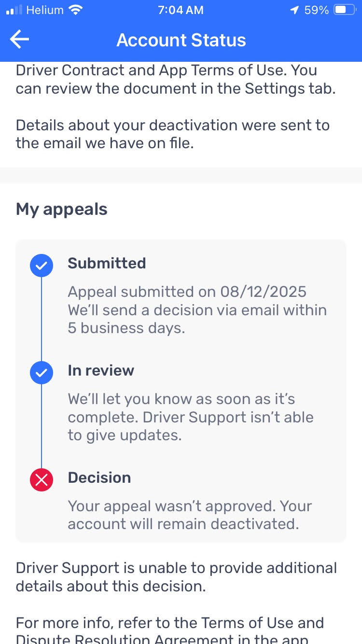Click the Submitted step blue checkmark icon
362x644 pixels.
click(42, 265)
